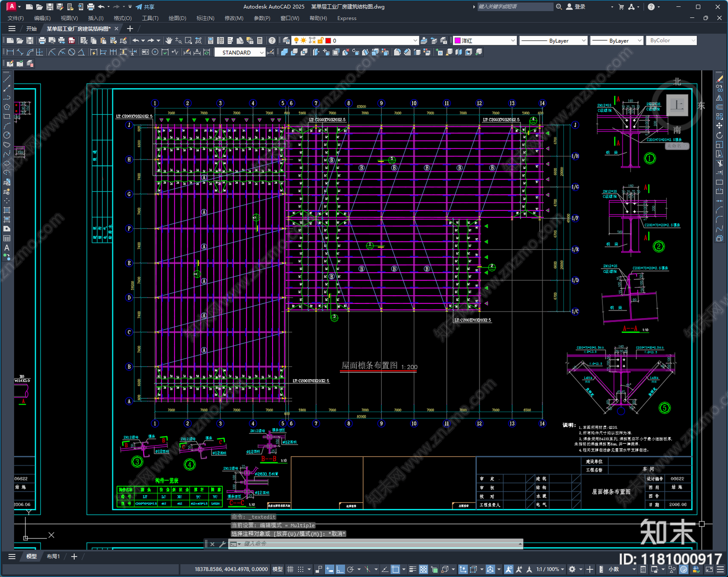Click the magenta color swatch in properties toolbar
The image size is (728, 577).
[457, 40]
